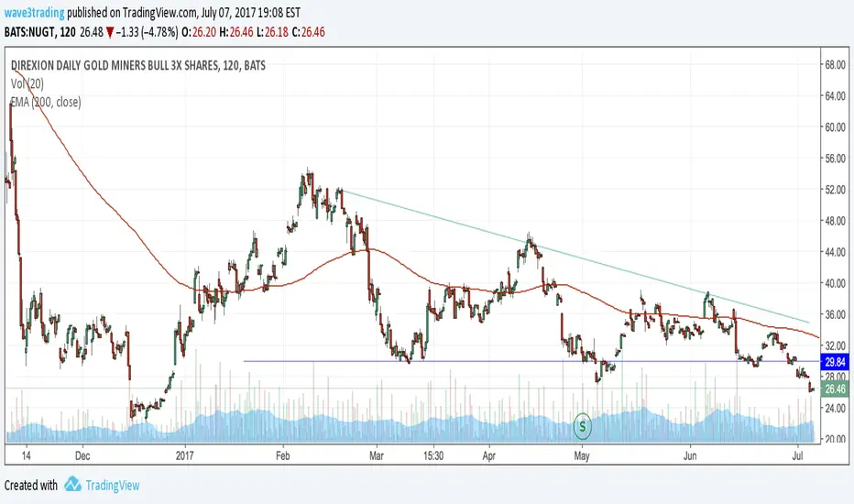Click the H:26.46 high value

click(x=235, y=32)
